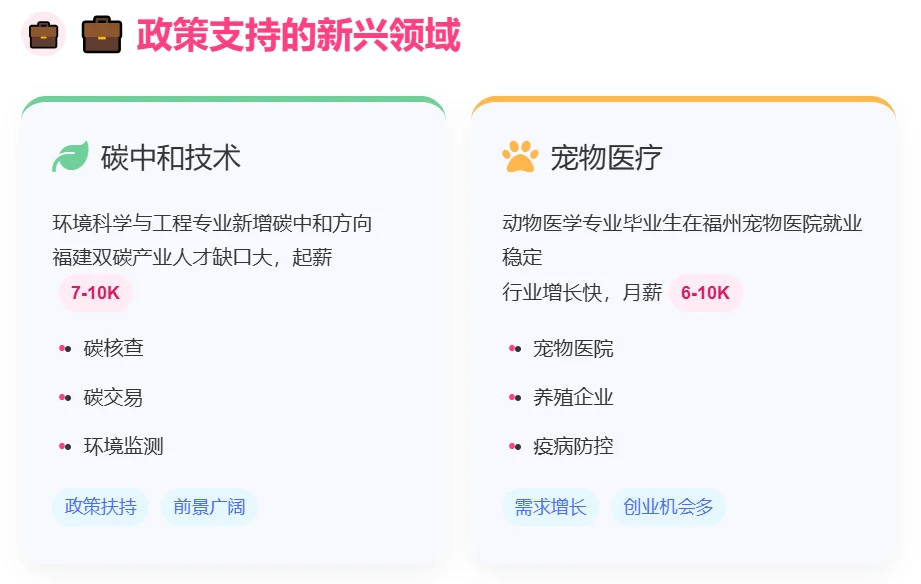Click the 碳核查 list item
This screenshot has width=921, height=584.
(113, 348)
